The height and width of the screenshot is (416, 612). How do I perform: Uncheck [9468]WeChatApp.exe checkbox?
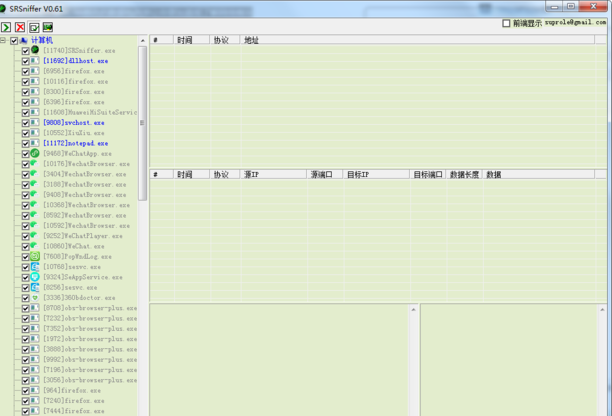[x=25, y=154]
